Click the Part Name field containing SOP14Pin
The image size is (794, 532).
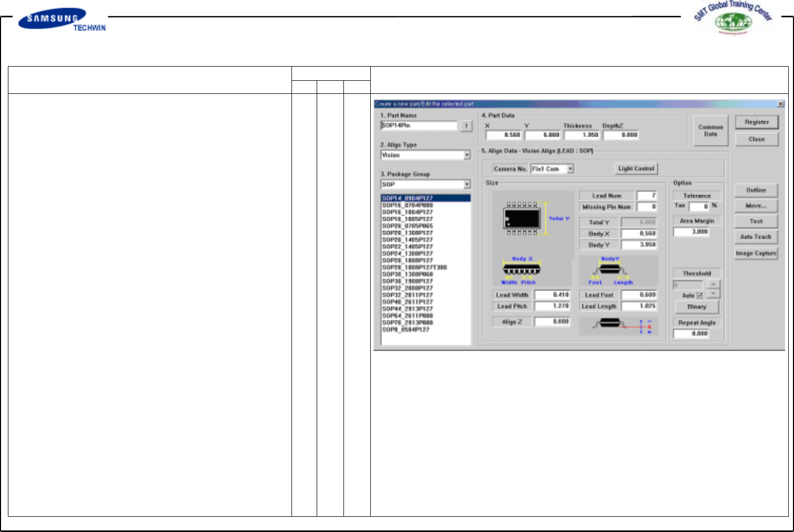click(x=419, y=126)
